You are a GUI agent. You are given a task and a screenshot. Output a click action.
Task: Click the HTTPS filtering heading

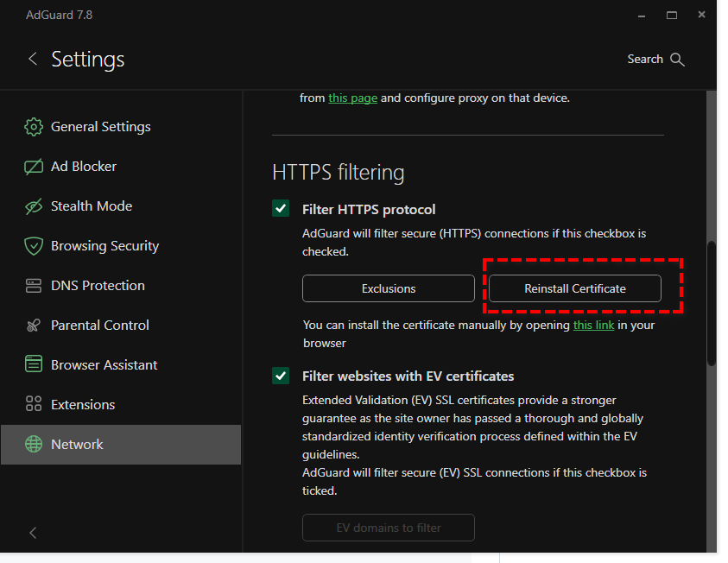click(x=338, y=173)
